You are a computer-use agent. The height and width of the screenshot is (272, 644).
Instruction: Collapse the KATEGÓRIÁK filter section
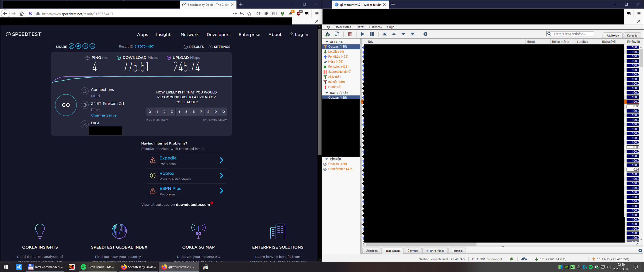pos(327,93)
